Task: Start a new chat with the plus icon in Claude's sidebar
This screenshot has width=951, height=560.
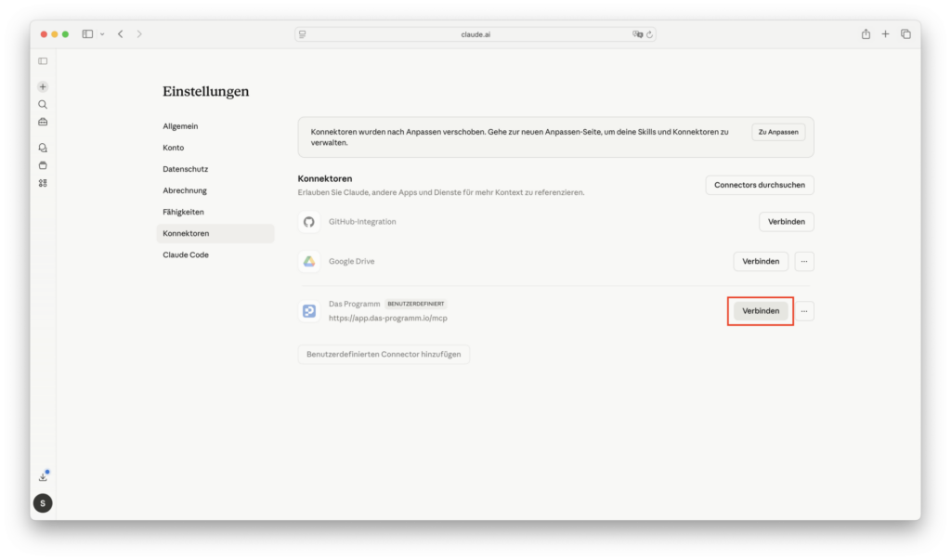Action: (43, 86)
